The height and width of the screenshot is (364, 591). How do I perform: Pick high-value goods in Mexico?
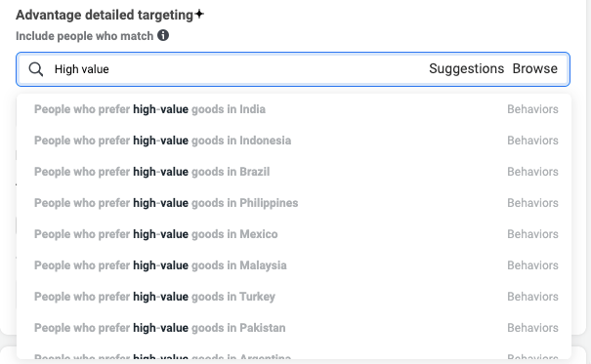coord(296,234)
